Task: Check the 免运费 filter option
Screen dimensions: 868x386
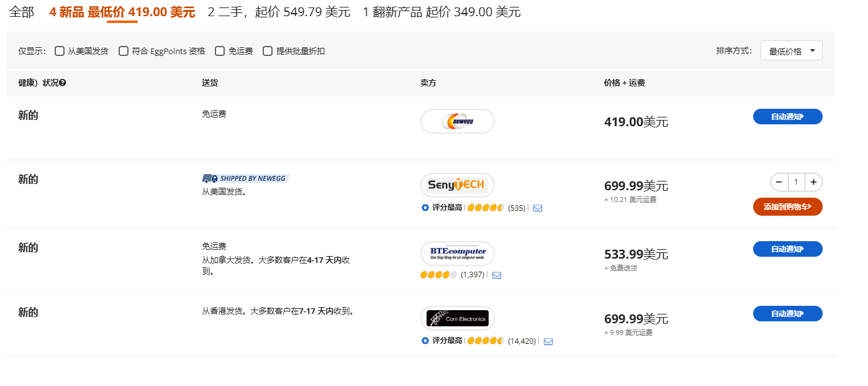Action: click(x=220, y=50)
